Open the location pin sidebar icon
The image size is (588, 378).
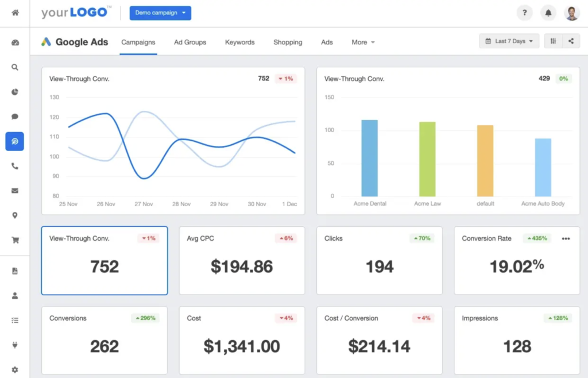(x=15, y=215)
